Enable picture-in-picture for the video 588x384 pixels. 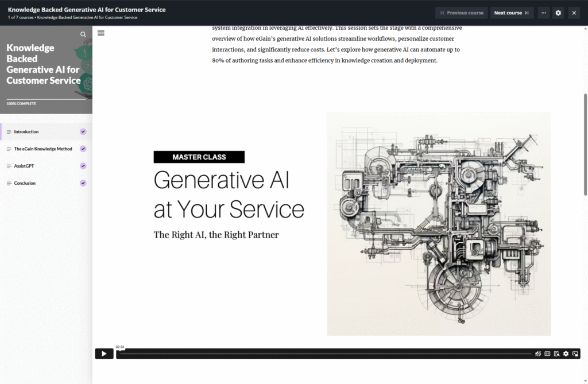[x=575, y=354]
